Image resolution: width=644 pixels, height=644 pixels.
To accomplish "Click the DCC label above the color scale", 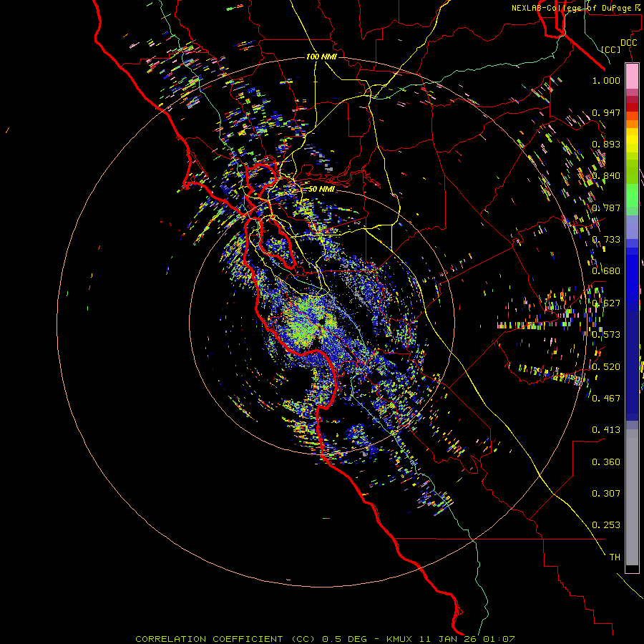I will click(x=628, y=43).
